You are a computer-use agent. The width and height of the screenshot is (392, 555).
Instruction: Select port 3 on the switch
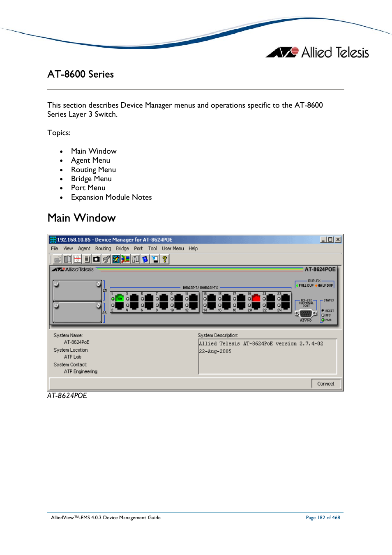[x=134, y=298]
